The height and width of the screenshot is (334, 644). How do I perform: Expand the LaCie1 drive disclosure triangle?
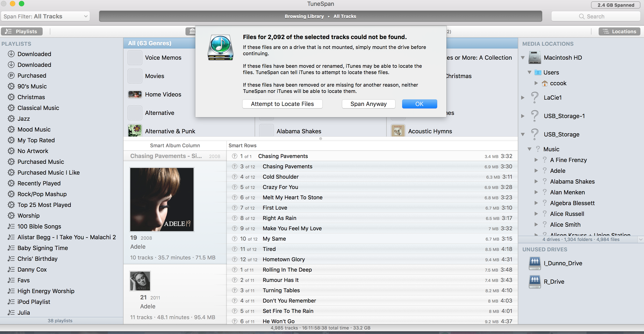[x=523, y=98]
